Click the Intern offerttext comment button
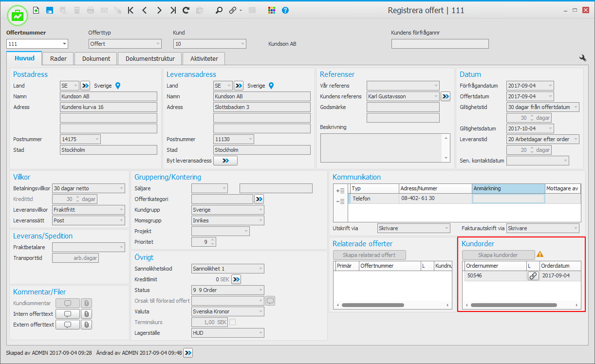 coord(68,314)
